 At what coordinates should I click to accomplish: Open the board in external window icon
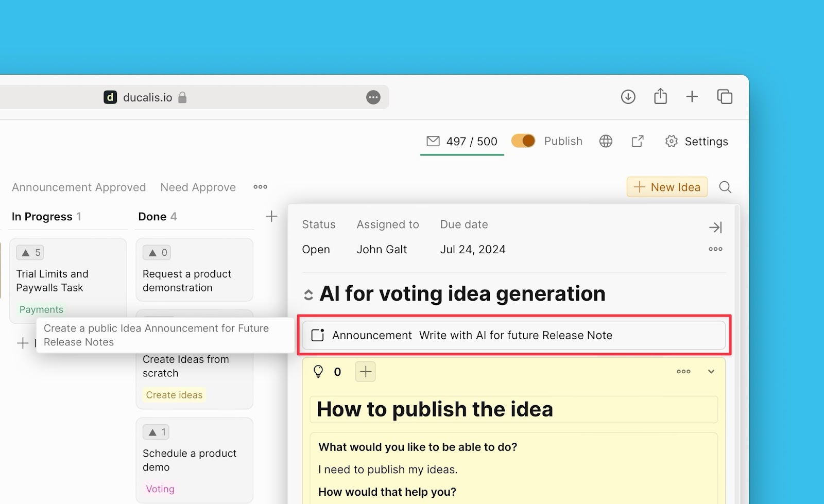637,141
